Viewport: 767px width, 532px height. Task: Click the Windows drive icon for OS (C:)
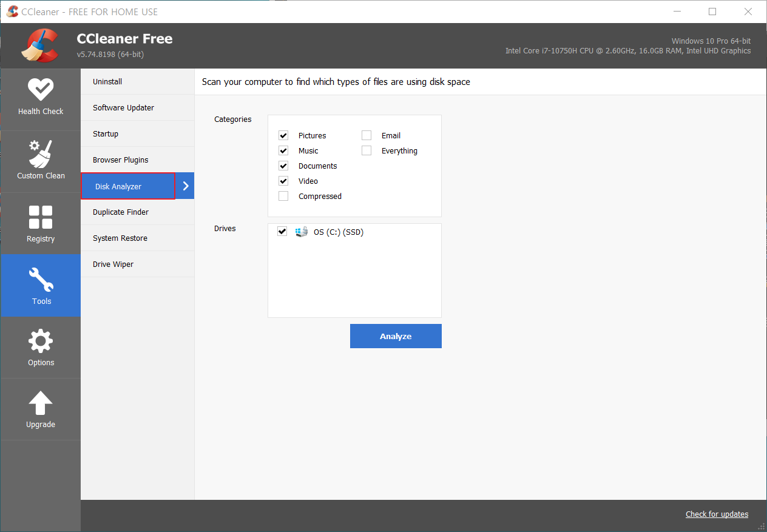pyautogui.click(x=302, y=232)
